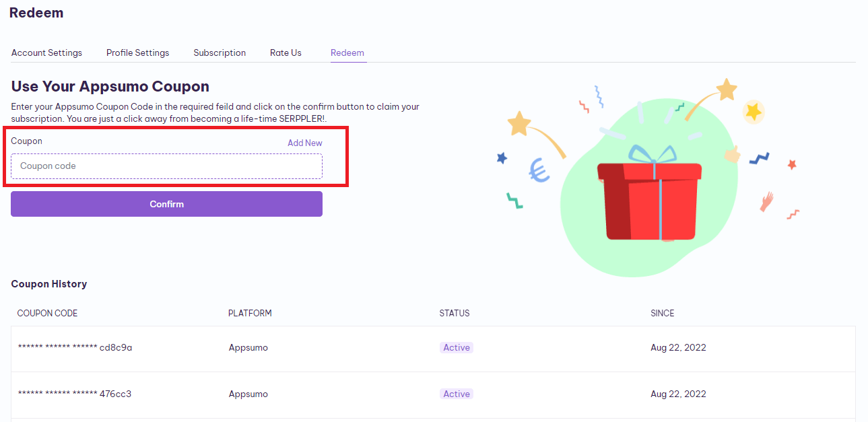Image resolution: width=868 pixels, height=422 pixels.
Task: Click Active status badge for 476cc3 coupon
Action: tap(457, 394)
